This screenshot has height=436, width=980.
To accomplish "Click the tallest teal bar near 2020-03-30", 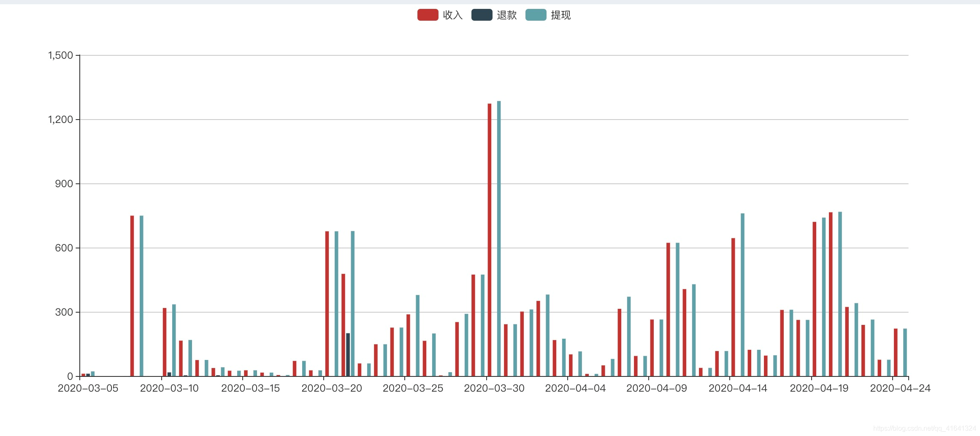I will [499, 239].
